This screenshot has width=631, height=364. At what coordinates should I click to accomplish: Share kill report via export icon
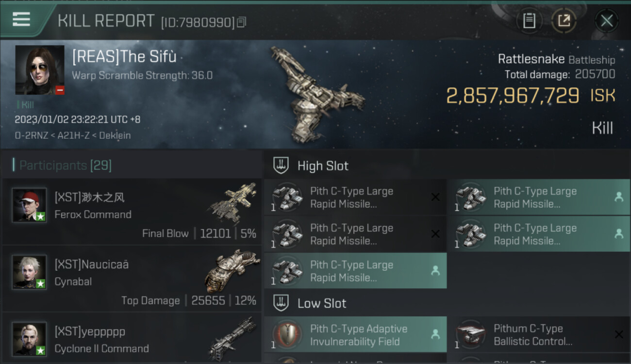564,21
